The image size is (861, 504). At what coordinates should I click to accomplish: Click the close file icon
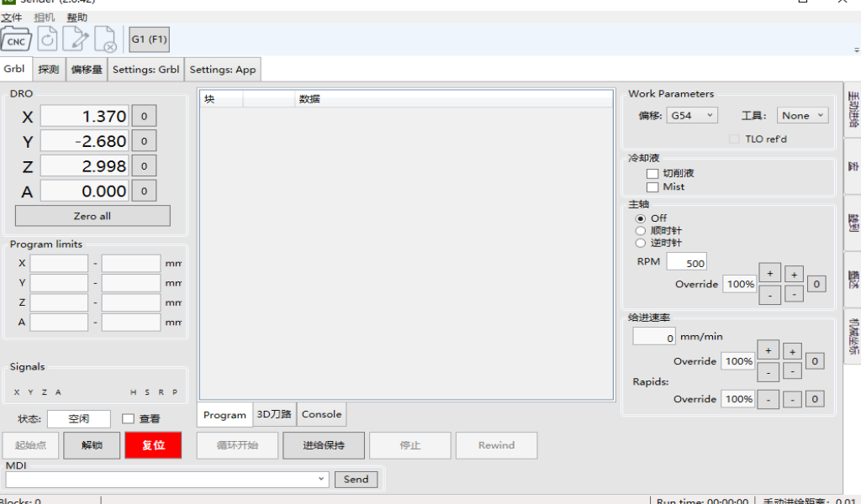(x=105, y=39)
